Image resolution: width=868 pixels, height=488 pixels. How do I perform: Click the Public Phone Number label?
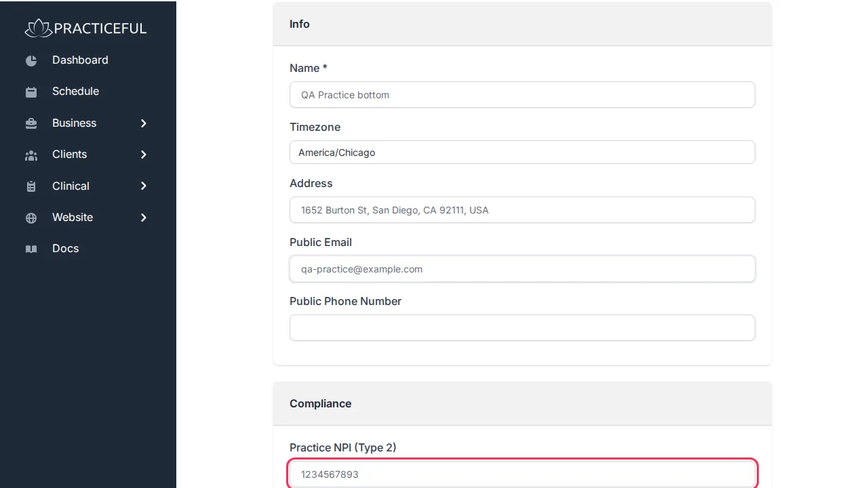pyautogui.click(x=345, y=301)
